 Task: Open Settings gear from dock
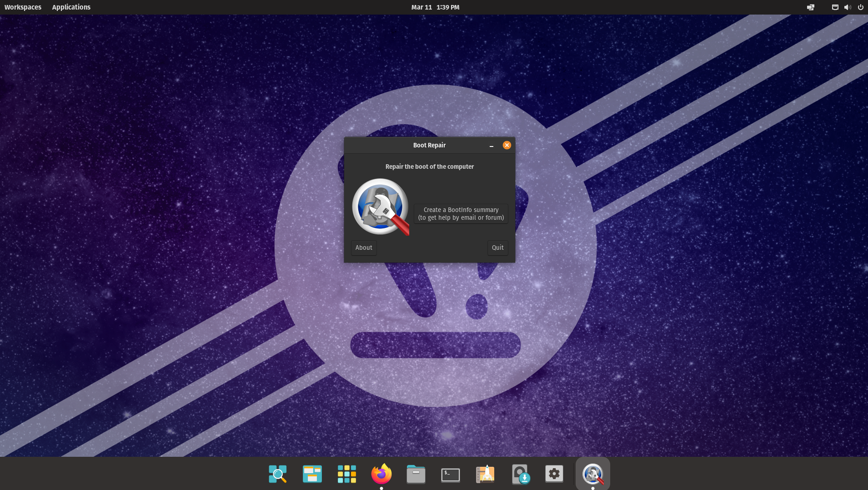click(x=554, y=474)
